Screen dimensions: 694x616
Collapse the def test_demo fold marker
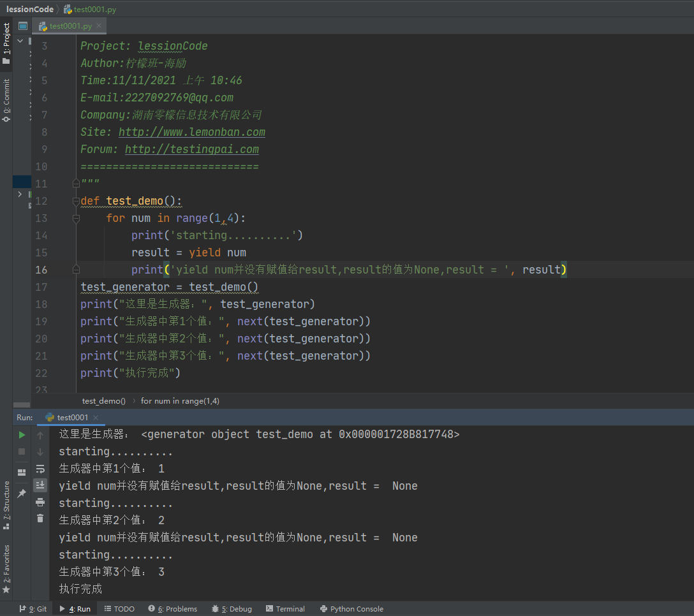click(x=76, y=201)
